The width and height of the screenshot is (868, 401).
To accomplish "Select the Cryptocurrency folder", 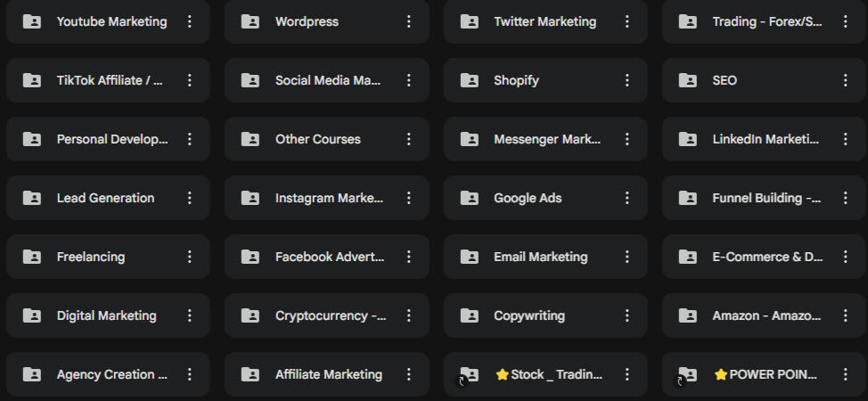I will (330, 315).
